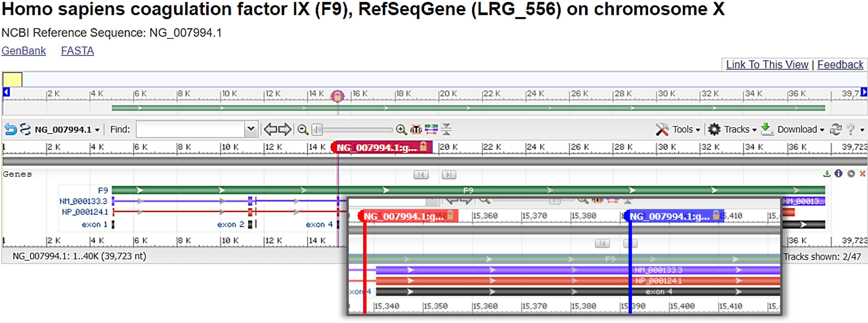This screenshot has width=868, height=323.
Task: Click the Tracks shown: 2/47 status
Action: tap(822, 257)
